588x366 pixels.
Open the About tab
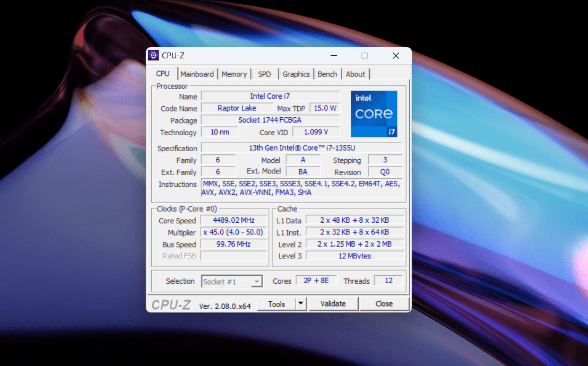pyautogui.click(x=356, y=74)
